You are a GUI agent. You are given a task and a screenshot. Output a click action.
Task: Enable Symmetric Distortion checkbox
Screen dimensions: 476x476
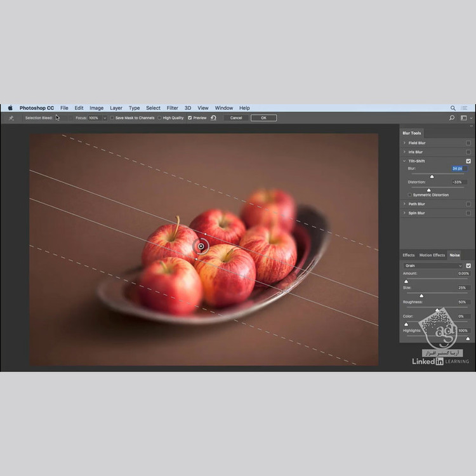click(409, 195)
